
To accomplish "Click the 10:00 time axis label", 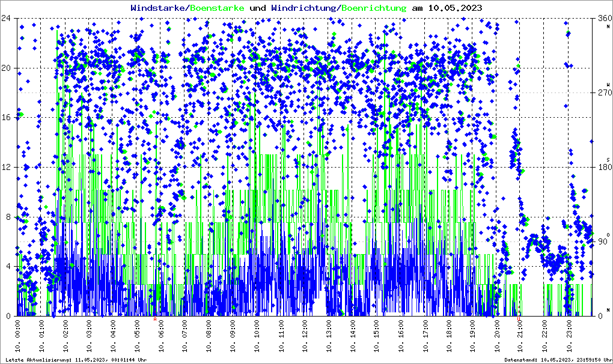I will 257,336.
